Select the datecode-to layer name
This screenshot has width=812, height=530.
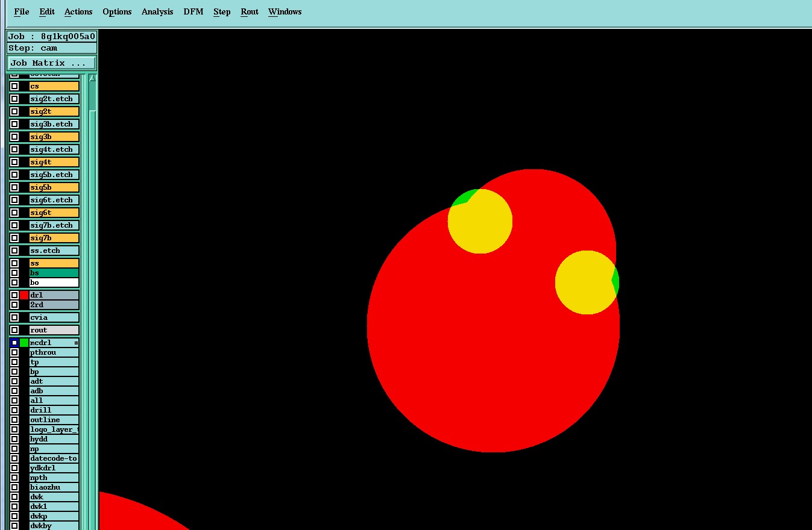54,458
